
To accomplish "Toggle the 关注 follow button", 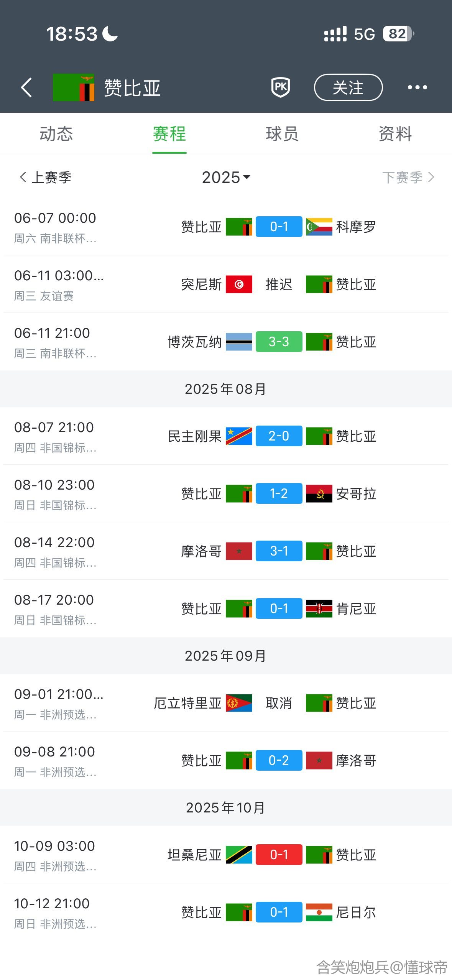I will click(x=348, y=87).
